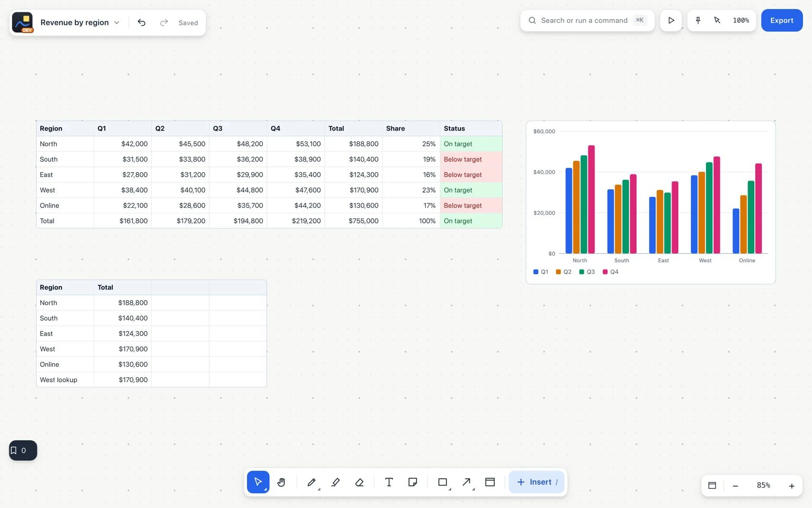The width and height of the screenshot is (812, 508).
Task: Zoom in with the plus button
Action: [x=791, y=486]
